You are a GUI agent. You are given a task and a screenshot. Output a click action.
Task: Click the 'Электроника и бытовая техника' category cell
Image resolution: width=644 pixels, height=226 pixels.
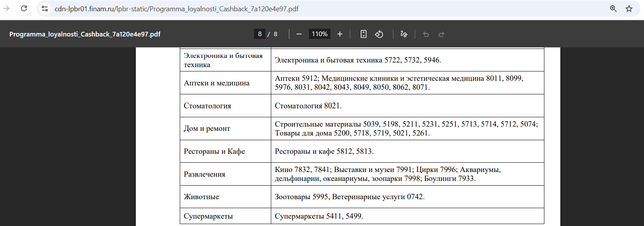(225, 60)
